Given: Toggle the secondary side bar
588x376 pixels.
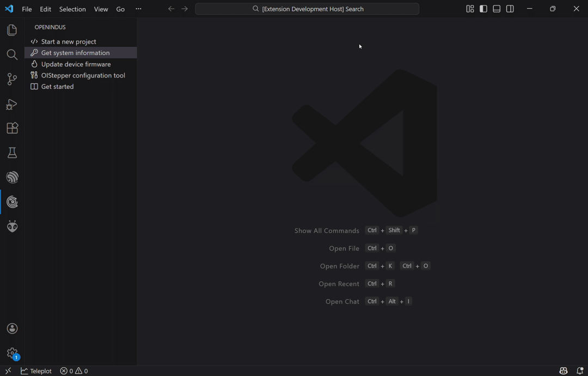Looking at the screenshot, I should (510, 9).
